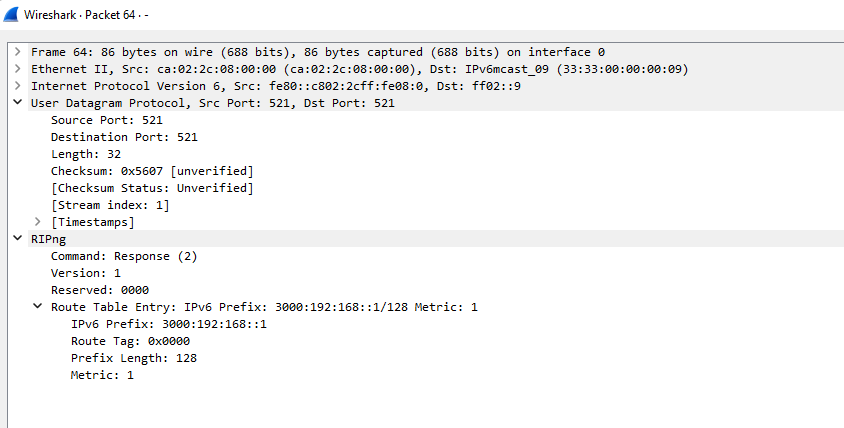Select the Stream index: 1 row
This screenshot has height=428, width=844.
110,205
